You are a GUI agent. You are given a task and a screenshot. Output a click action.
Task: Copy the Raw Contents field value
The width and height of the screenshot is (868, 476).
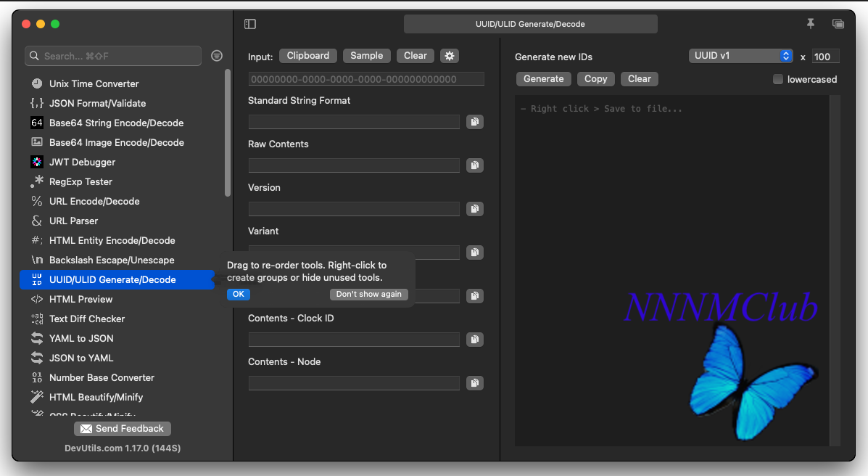pyautogui.click(x=474, y=165)
